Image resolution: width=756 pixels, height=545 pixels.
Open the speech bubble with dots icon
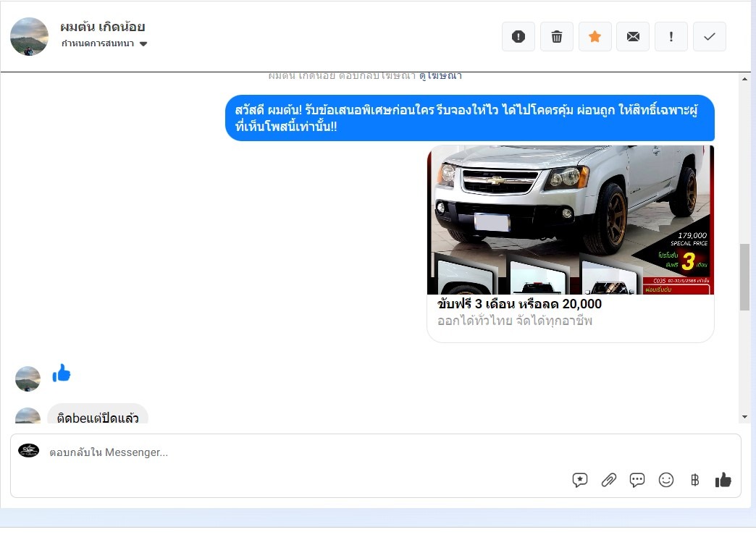[637, 480]
